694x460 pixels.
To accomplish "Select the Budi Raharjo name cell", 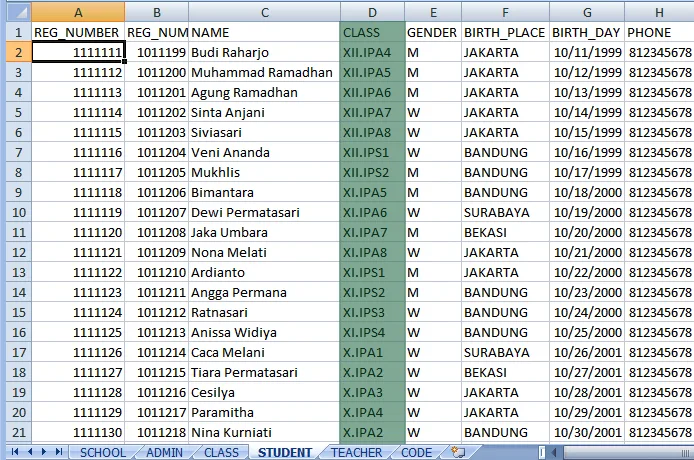I will 265,52.
